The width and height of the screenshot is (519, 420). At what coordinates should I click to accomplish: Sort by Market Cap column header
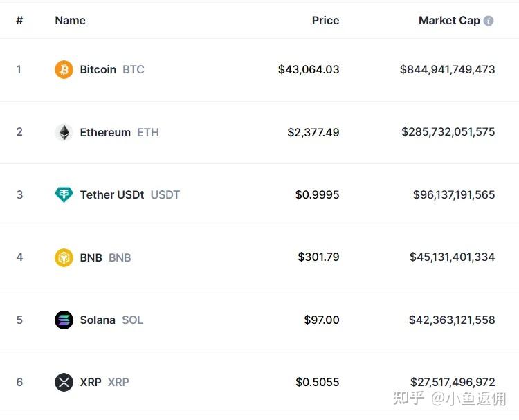pos(449,21)
